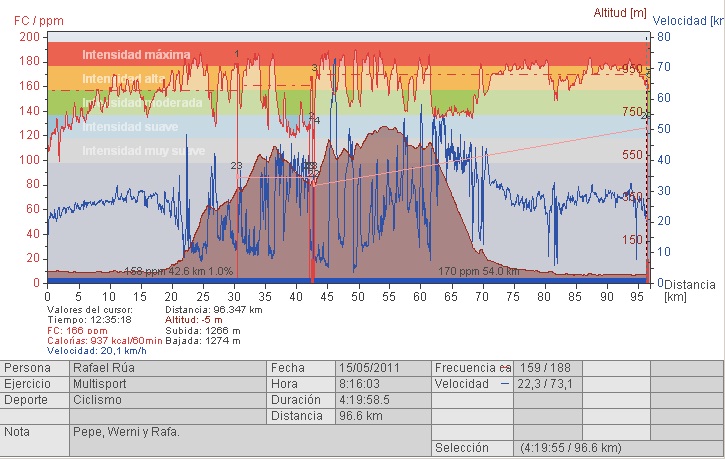This screenshot has width=725, height=459.
Task: Click the red heart rate legend dash
Action: pos(506,368)
